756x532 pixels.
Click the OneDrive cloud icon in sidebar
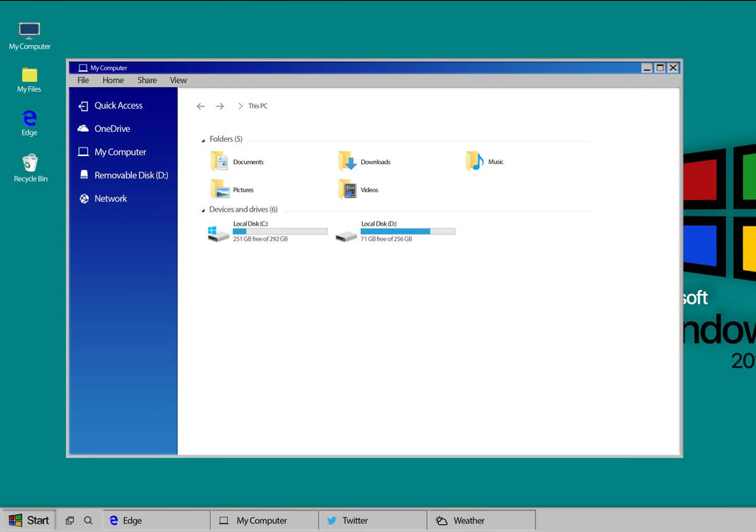point(84,128)
